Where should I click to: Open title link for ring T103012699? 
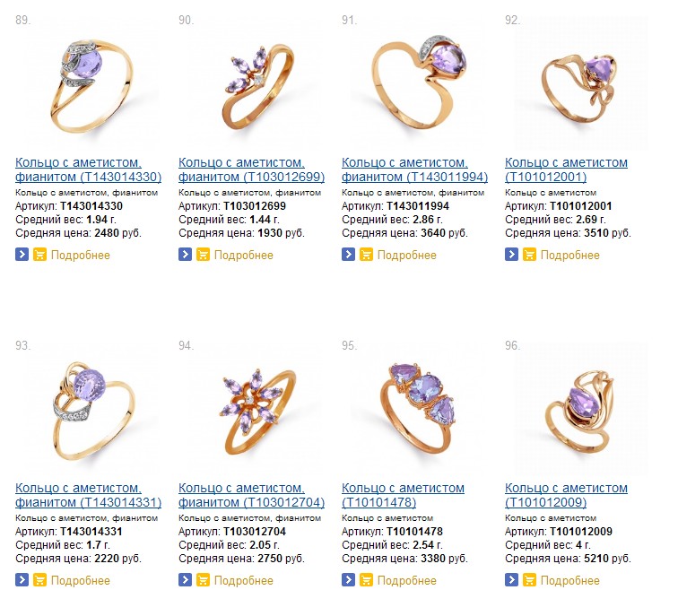(x=252, y=169)
